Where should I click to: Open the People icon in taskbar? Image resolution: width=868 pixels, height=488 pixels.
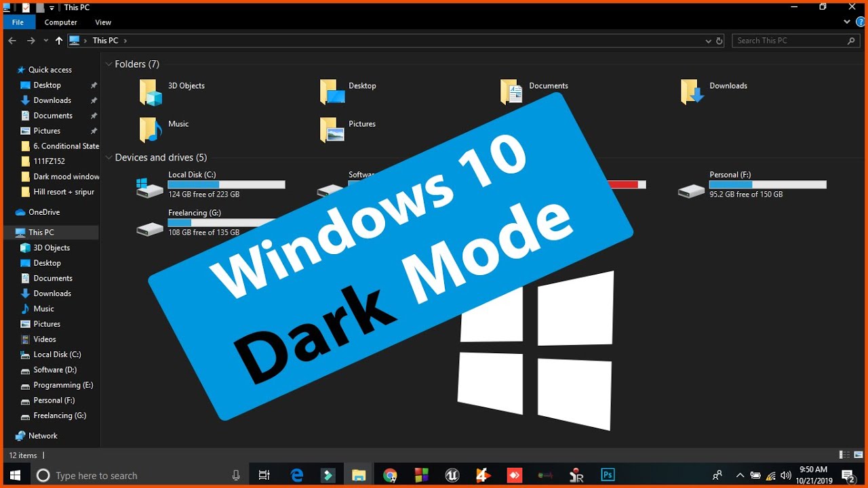[717, 476]
